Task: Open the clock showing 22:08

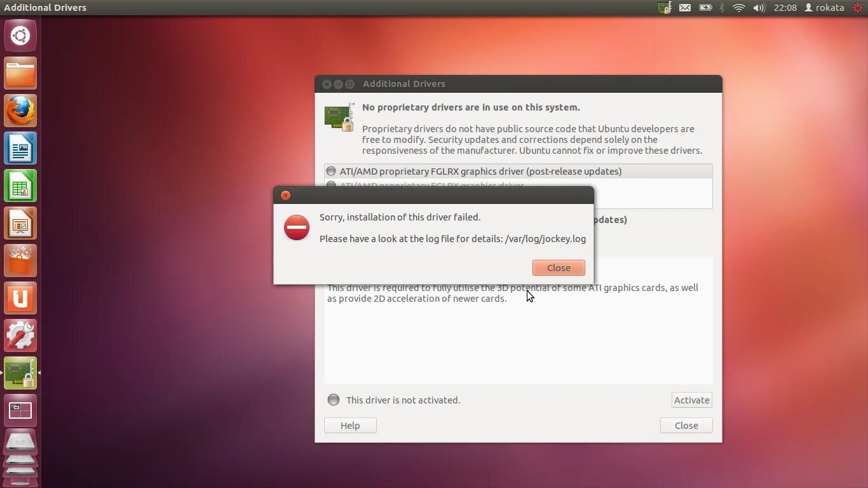Action: 785,8
